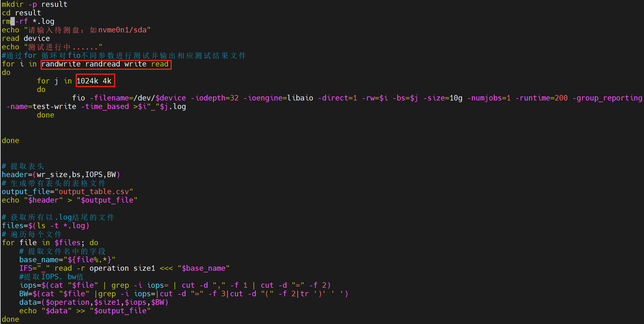Click the '-runtime=200' parameter
Screen dimensions: 644x324
[541, 98]
